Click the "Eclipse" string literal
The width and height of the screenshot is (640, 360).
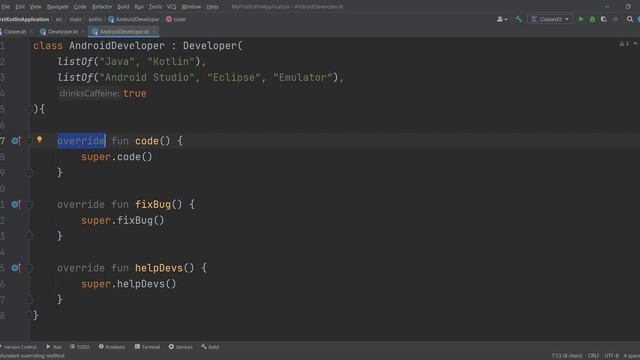(234, 78)
